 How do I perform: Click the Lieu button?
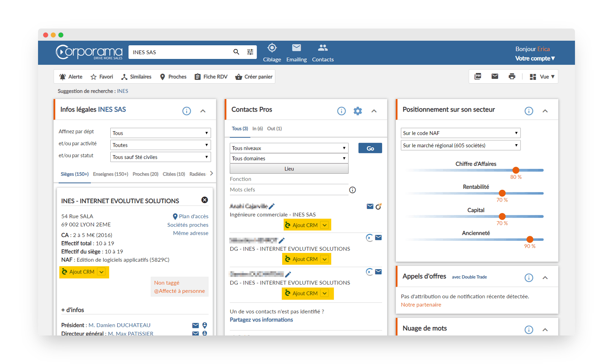click(x=289, y=168)
